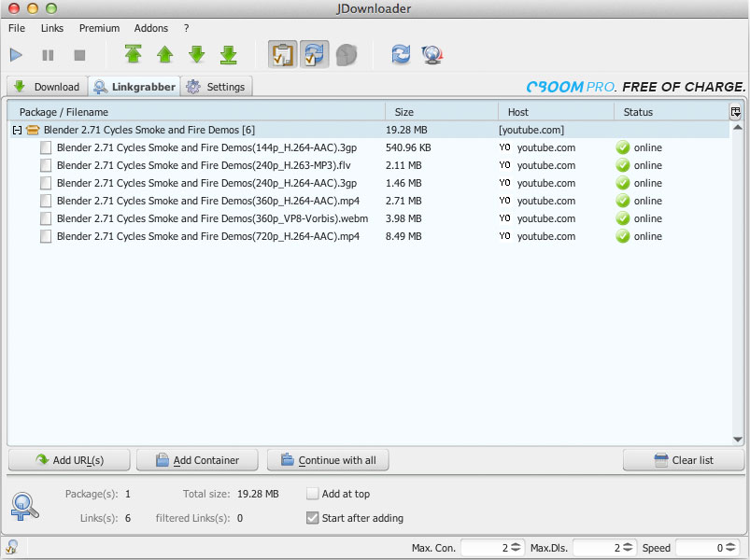Screen dimensions: 750x560
Task: Toggle clipboard monitoring icon
Action: click(283, 54)
